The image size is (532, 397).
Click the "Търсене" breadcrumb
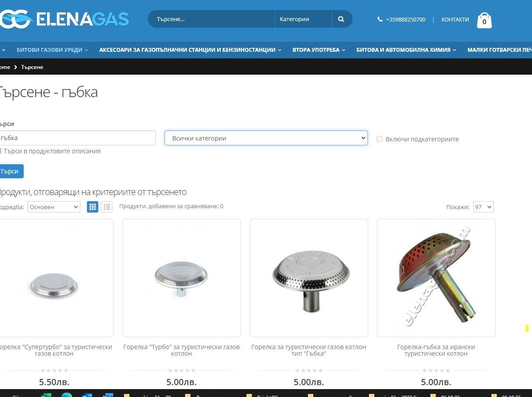point(32,67)
